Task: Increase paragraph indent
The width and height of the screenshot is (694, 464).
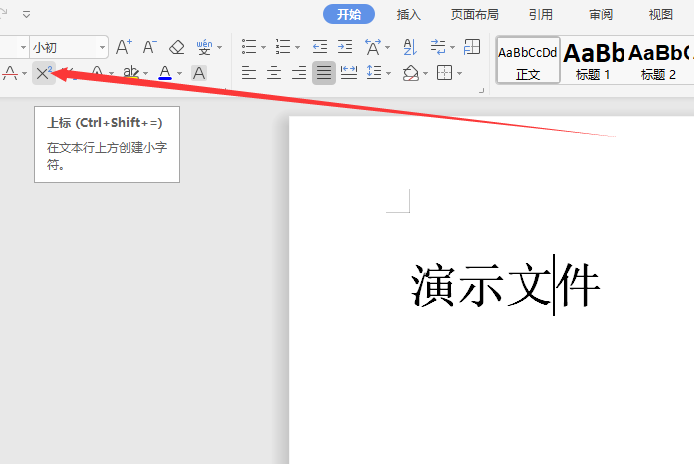Action: click(x=345, y=46)
